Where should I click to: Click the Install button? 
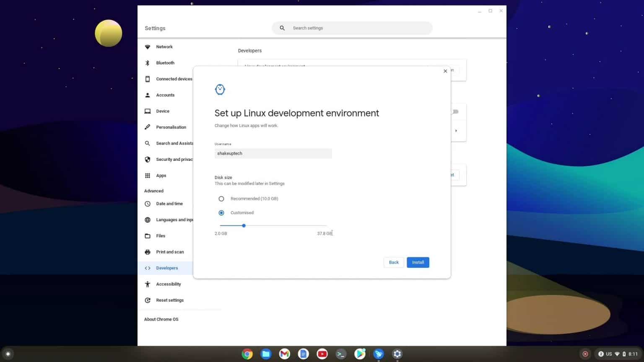[x=418, y=262]
